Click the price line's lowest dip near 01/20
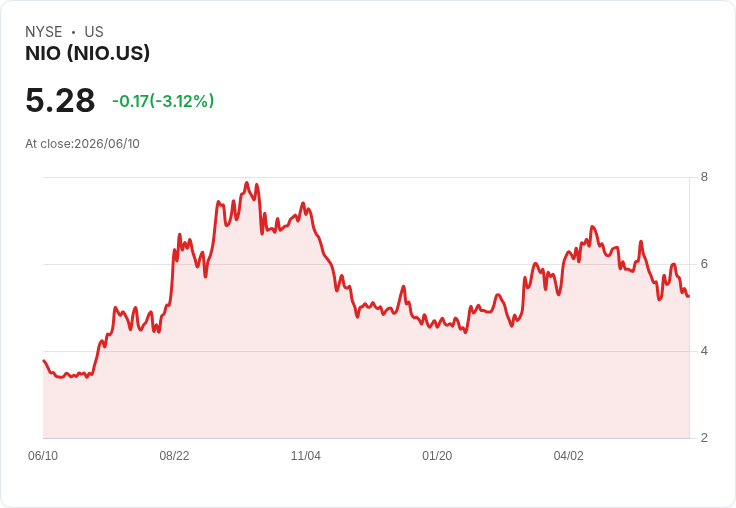Image resolution: width=736 pixels, height=508 pixels. [x=465, y=332]
